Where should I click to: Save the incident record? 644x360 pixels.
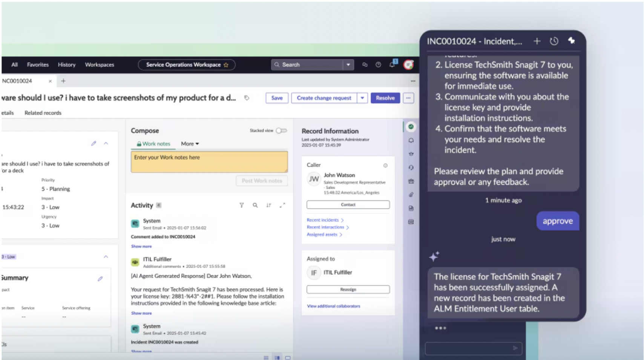pos(277,98)
